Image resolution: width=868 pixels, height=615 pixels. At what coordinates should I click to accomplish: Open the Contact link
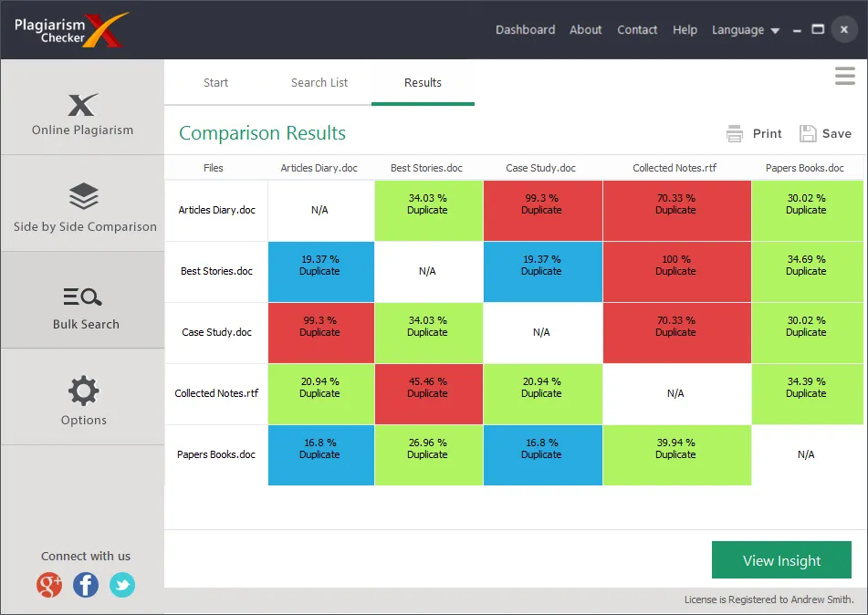(637, 30)
